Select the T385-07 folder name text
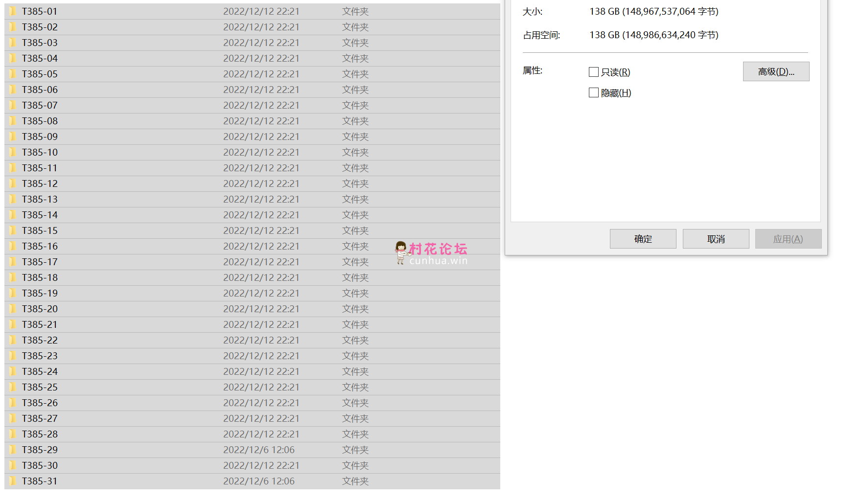 pyautogui.click(x=40, y=105)
